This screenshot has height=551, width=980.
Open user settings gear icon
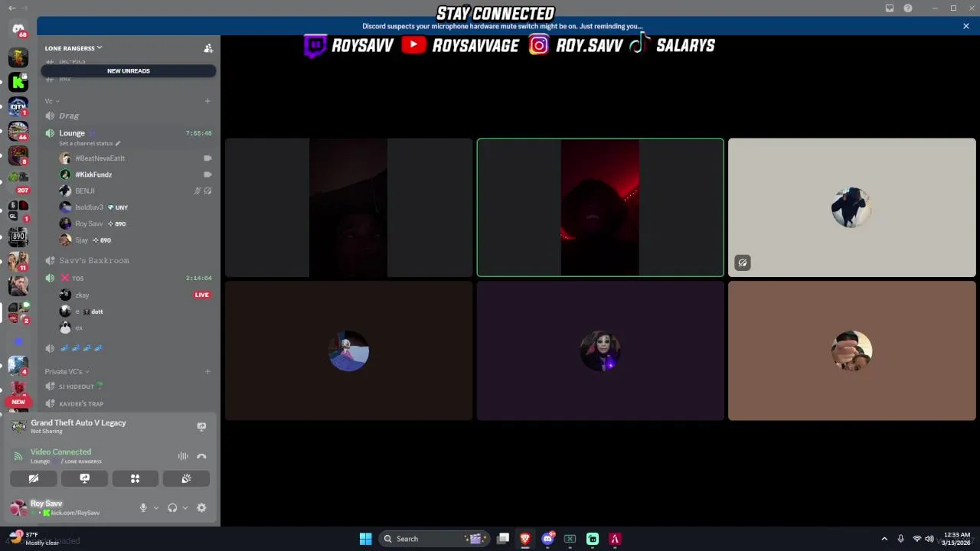click(x=201, y=507)
